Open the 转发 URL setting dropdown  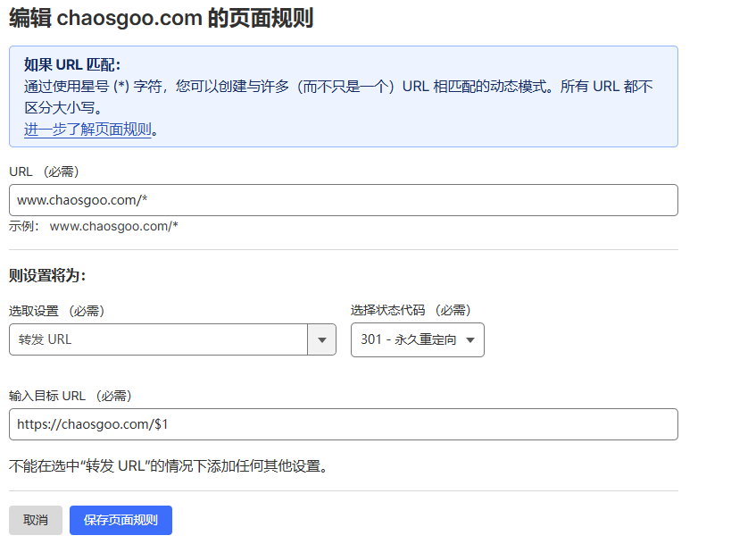tap(159, 339)
